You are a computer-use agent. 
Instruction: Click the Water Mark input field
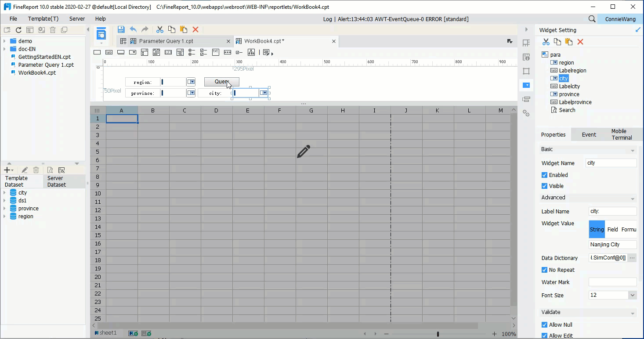click(612, 282)
